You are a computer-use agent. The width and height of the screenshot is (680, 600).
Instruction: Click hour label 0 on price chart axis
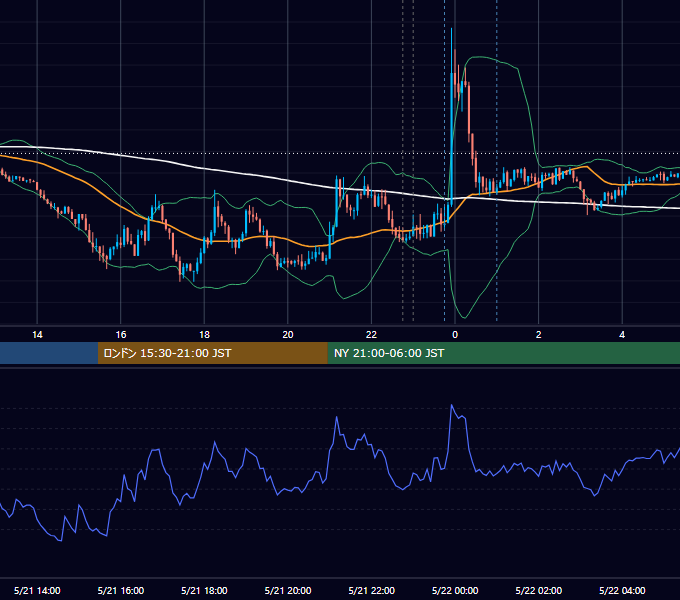(455, 335)
